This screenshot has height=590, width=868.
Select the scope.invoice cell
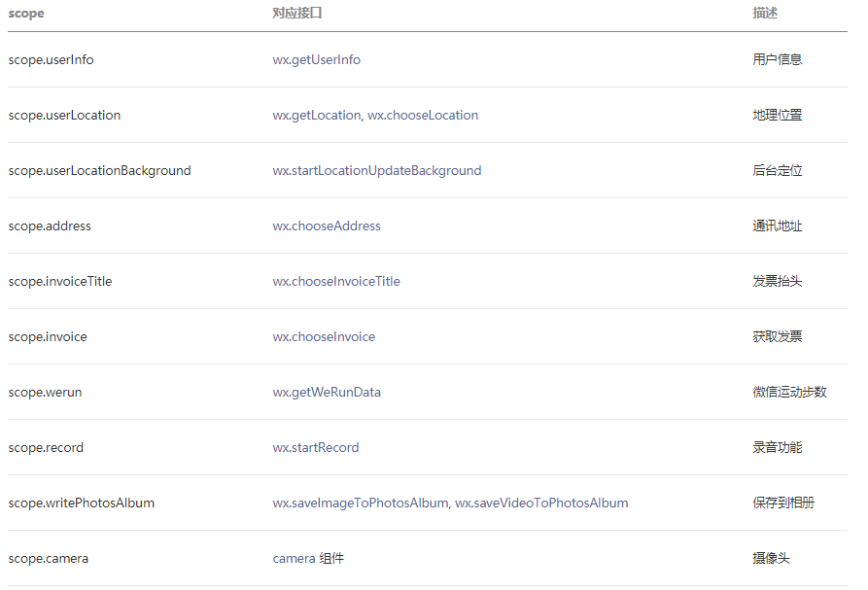(48, 336)
